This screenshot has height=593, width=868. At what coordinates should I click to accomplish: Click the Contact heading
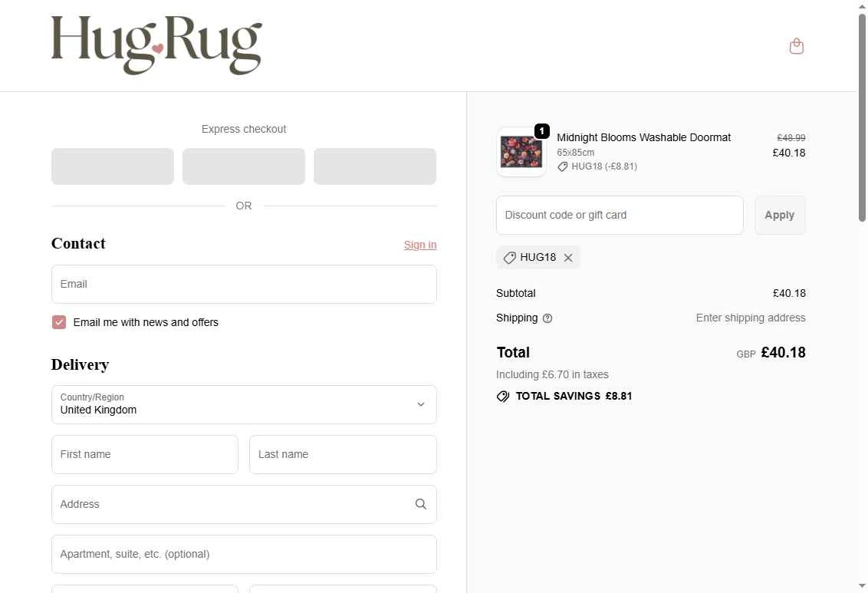click(x=78, y=244)
